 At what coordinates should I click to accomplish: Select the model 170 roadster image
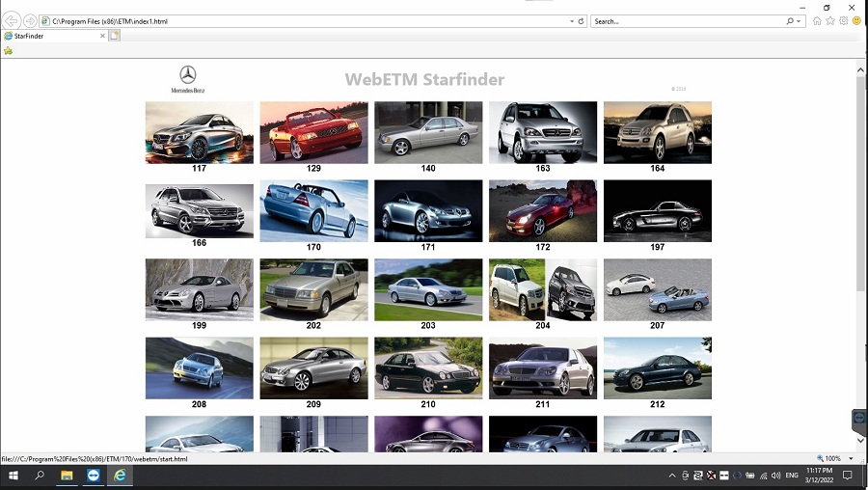point(313,211)
